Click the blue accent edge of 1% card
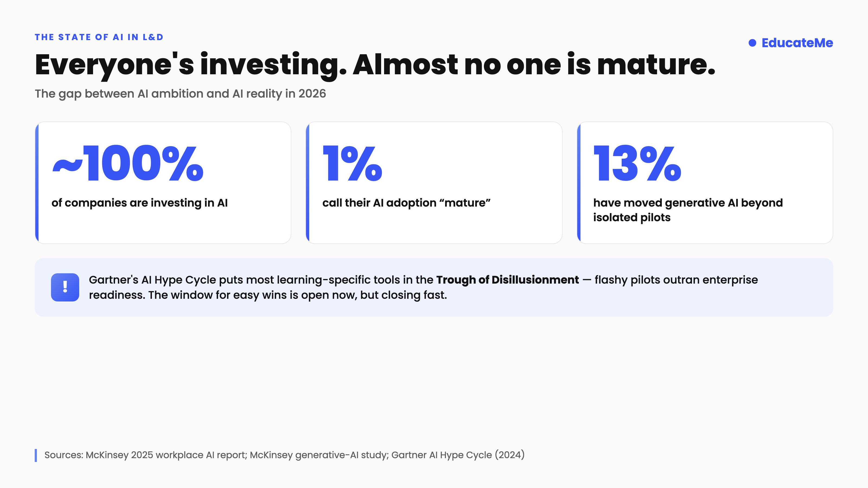This screenshot has width=868, height=488. tap(308, 183)
